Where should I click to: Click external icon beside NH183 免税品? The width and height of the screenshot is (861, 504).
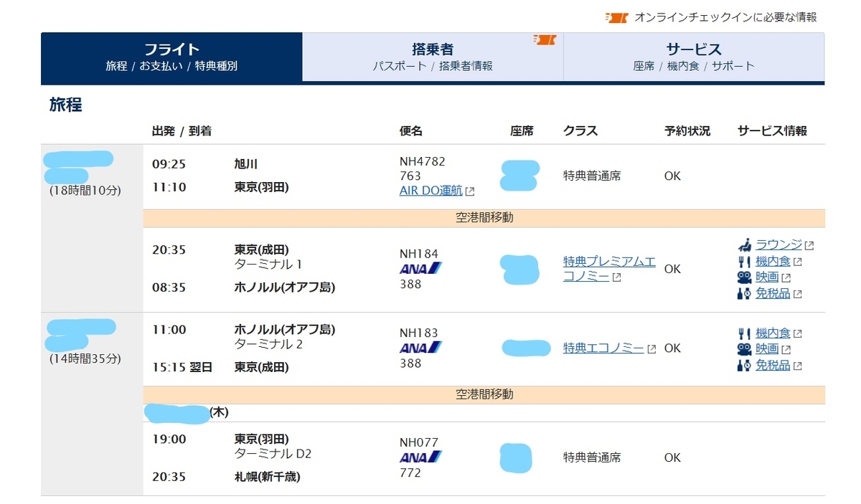click(x=798, y=366)
